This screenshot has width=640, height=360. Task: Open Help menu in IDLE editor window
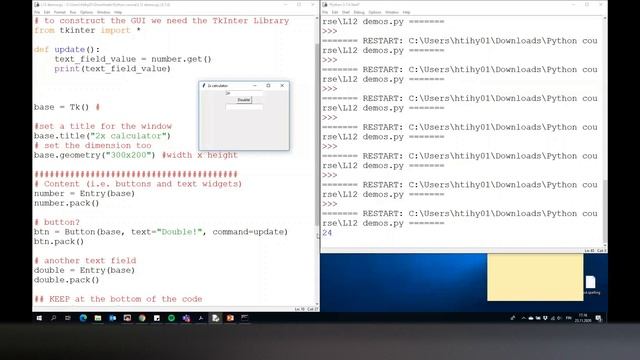(118, 12)
